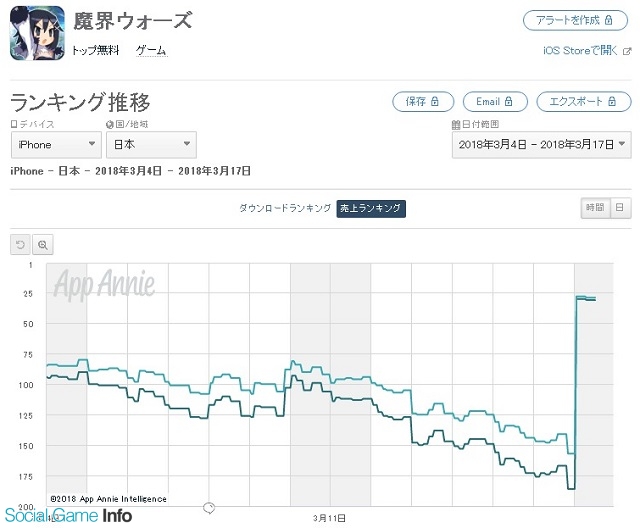640x528 pixels.
Task: Click the iOS Storeで開く link
Action: click(x=580, y=51)
